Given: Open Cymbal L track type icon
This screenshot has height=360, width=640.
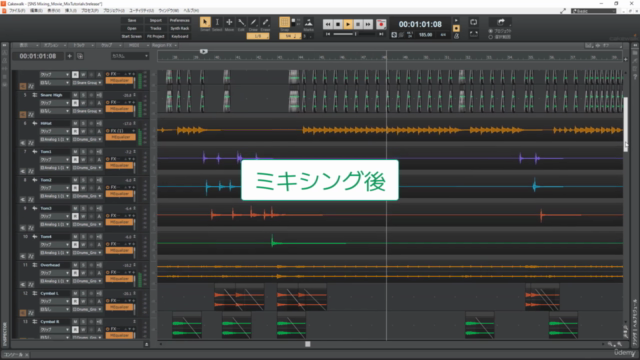Looking at the screenshot, I should pos(35,293).
